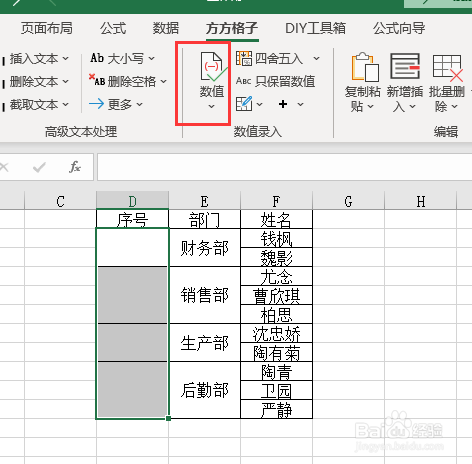Viewport: 472px width, 464px height.
Task: Click the 部门 header cell
Action: click(x=204, y=219)
